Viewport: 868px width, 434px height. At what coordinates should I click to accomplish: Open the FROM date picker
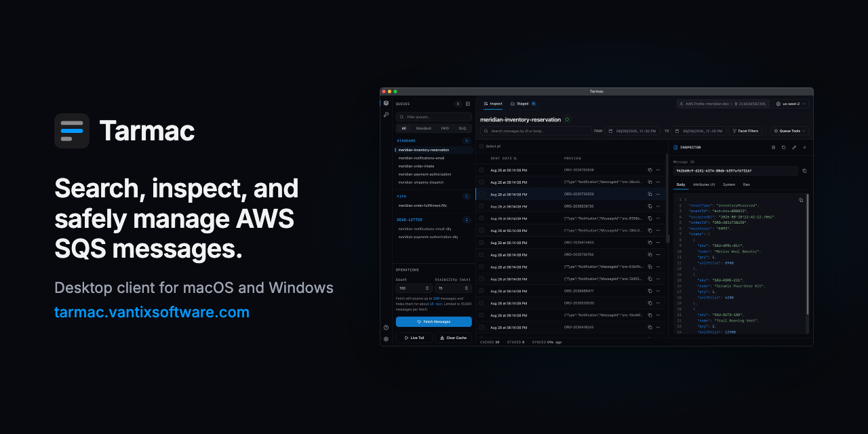[x=631, y=131]
